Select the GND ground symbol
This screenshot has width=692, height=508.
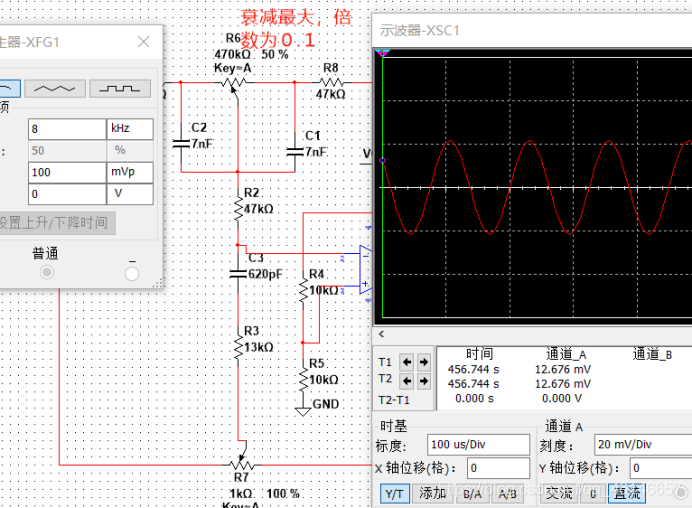tap(303, 410)
